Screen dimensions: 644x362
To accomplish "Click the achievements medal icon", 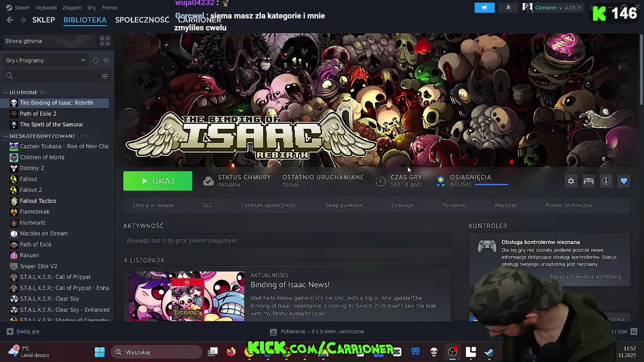I will point(441,181).
